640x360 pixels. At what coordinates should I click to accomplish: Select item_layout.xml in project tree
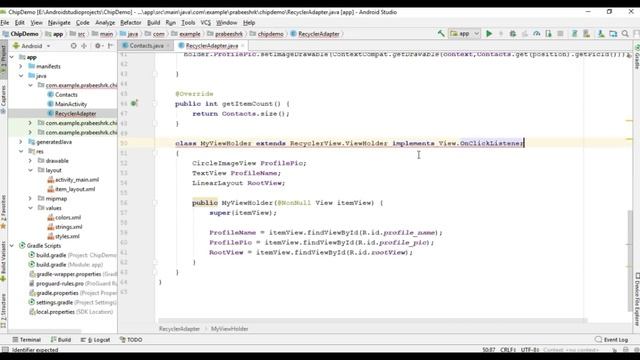[75, 189]
